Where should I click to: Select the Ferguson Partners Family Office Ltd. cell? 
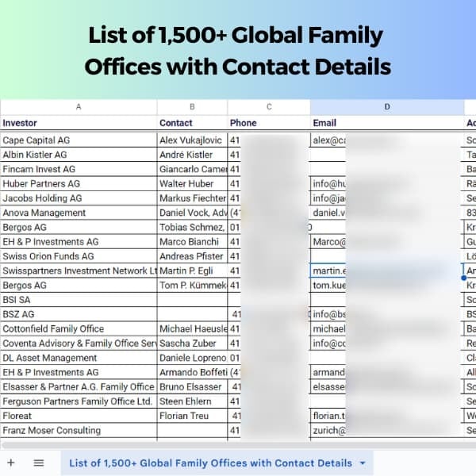tap(79, 401)
